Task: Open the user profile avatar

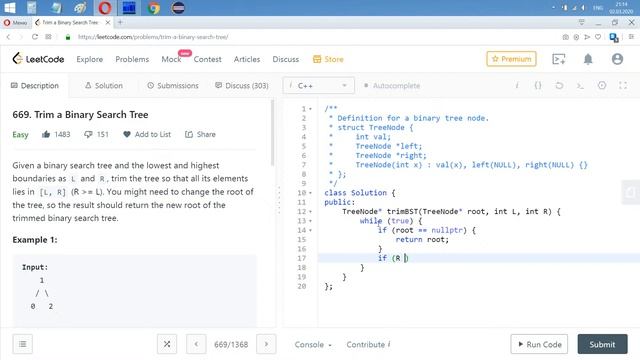Action: coord(617,59)
